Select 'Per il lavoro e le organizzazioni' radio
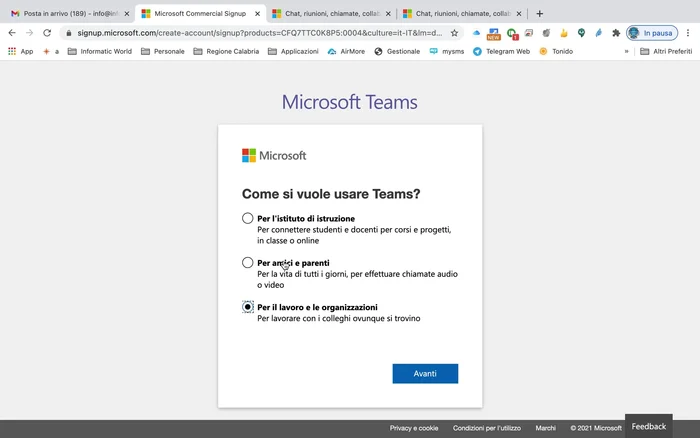700x438 pixels. click(248, 307)
